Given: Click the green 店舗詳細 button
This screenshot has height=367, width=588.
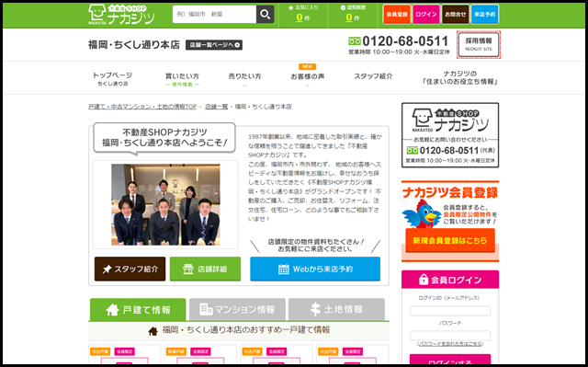Looking at the screenshot, I should click(205, 270).
